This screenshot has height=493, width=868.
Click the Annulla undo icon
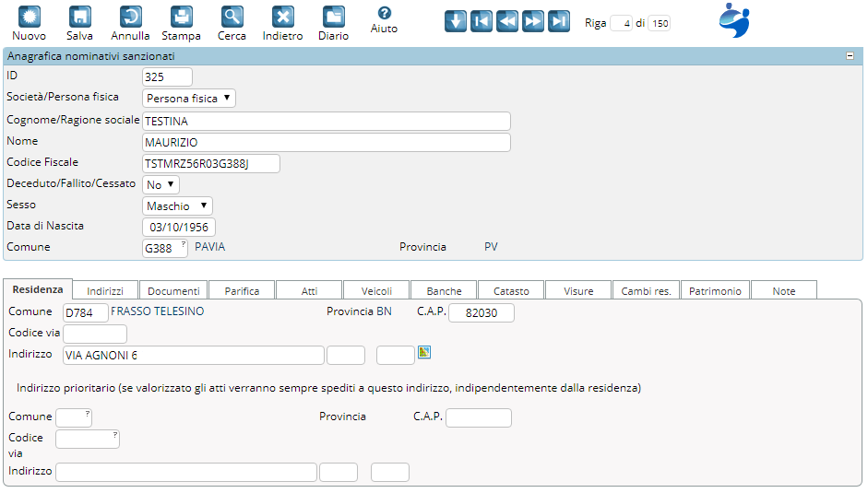click(131, 18)
